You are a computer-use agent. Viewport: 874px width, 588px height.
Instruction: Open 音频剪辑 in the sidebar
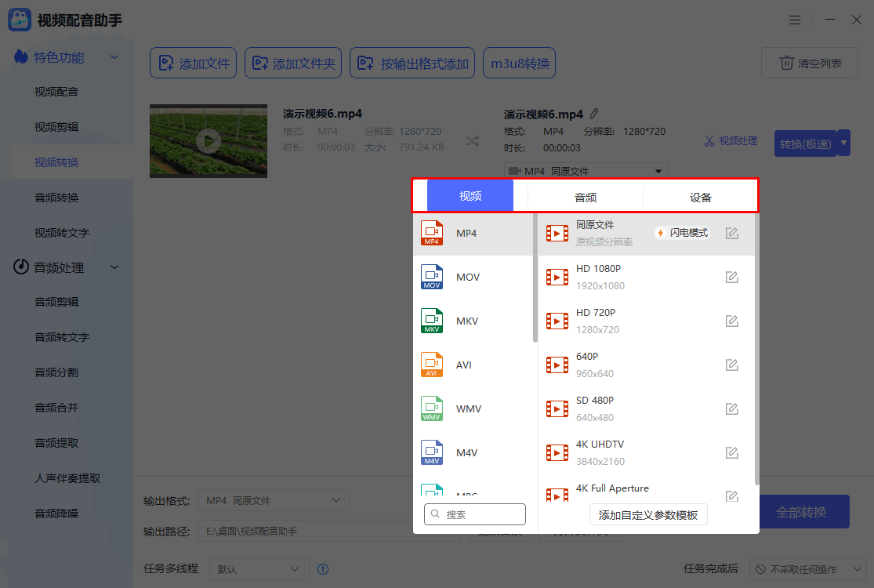point(56,302)
